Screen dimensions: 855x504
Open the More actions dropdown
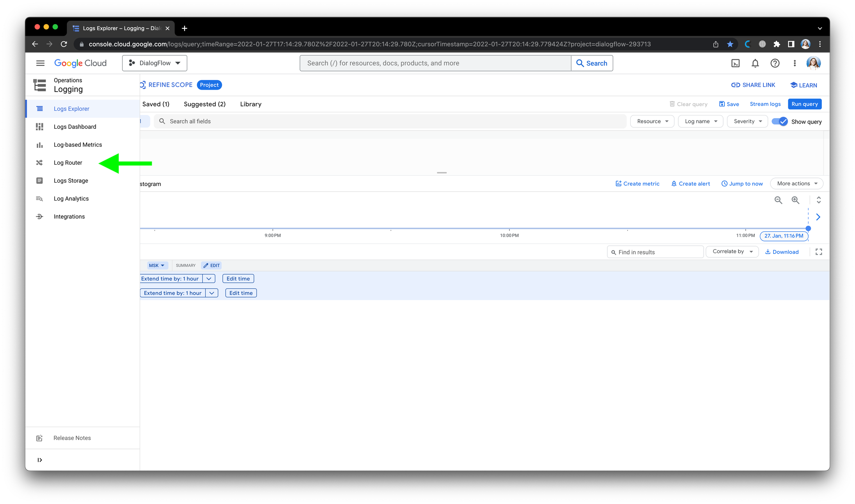coord(796,184)
